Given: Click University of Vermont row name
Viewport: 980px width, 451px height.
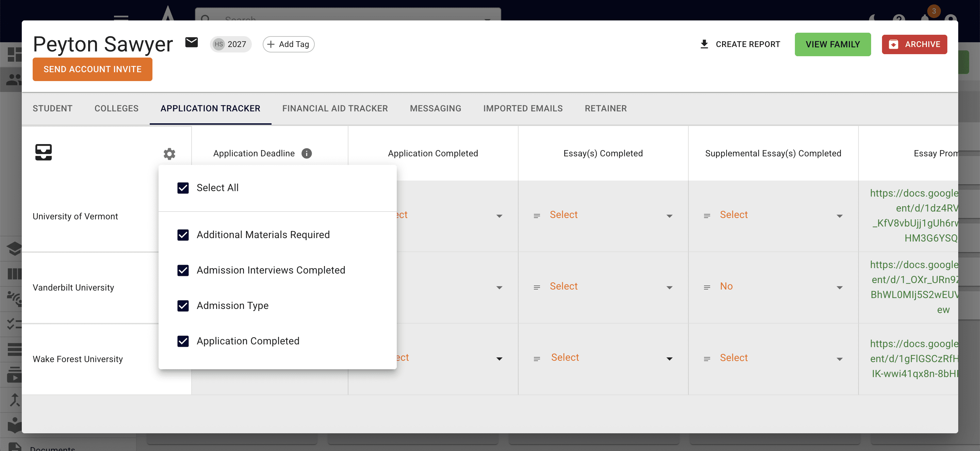Looking at the screenshot, I should coord(75,216).
